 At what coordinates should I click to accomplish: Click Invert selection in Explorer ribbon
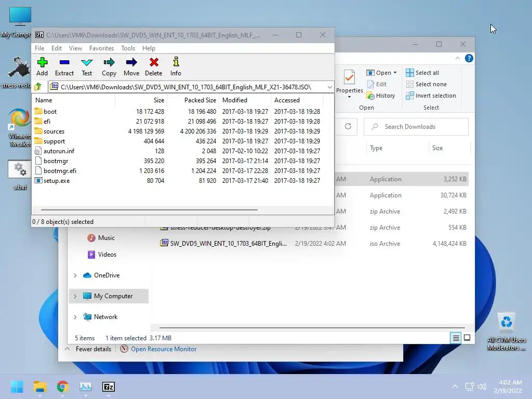(431, 96)
